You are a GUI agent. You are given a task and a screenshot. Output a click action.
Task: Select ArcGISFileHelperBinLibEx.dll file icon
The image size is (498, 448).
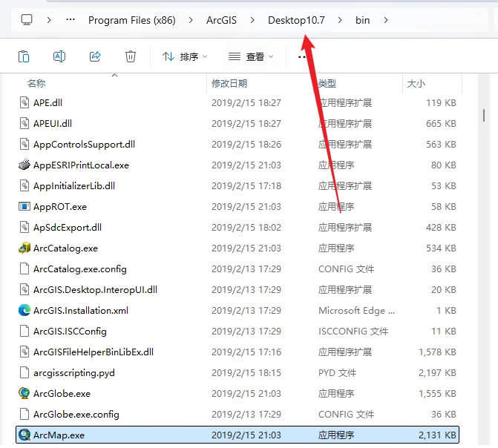(x=24, y=352)
